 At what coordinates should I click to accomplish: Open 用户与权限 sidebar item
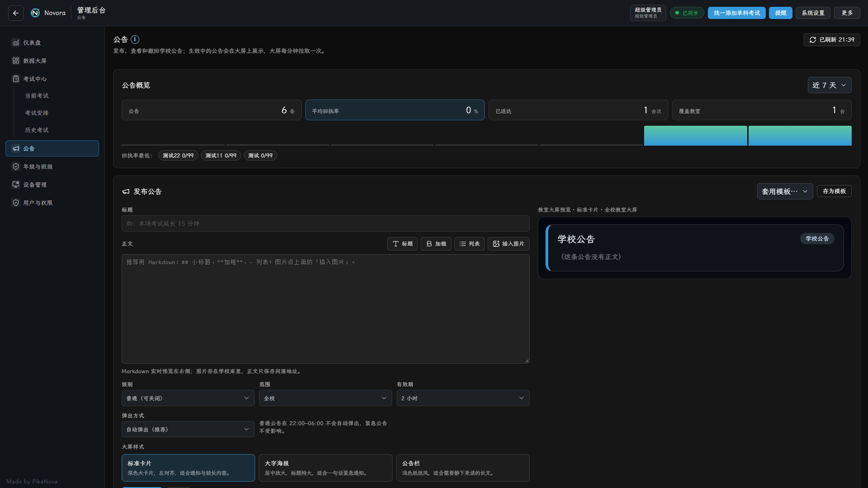tap(52, 203)
